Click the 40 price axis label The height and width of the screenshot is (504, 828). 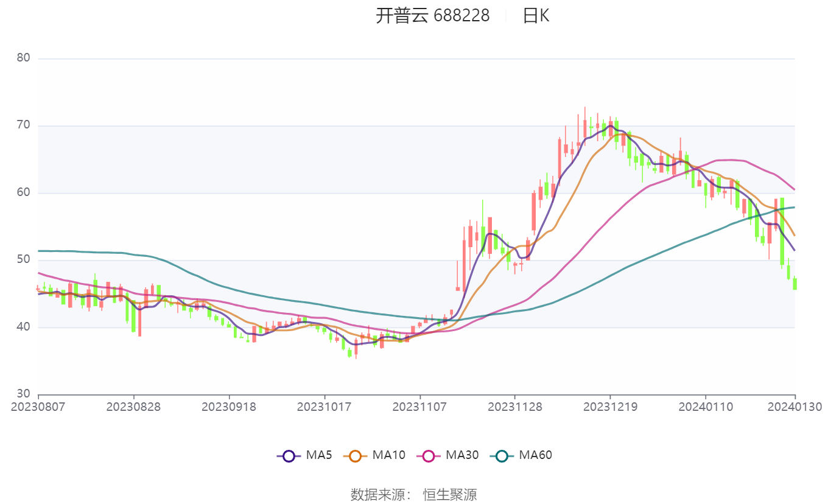(x=24, y=327)
